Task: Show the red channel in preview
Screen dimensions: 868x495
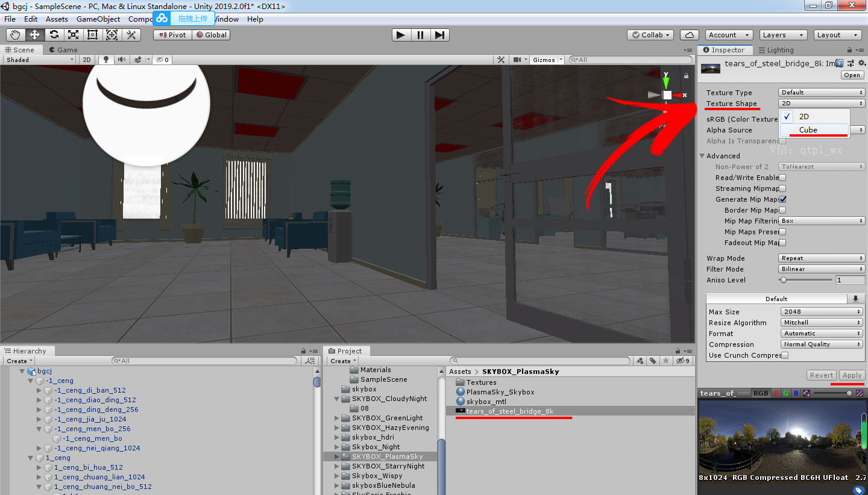Action: coord(776,393)
